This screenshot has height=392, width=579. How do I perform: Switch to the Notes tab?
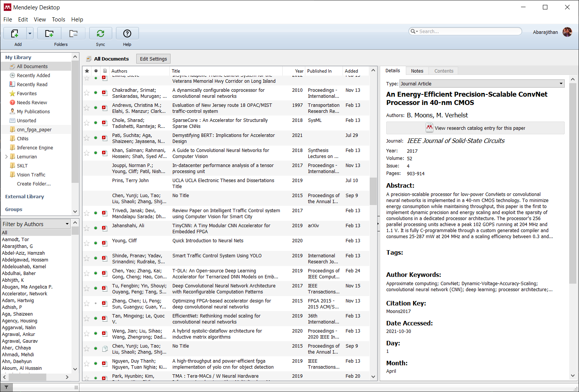pos(417,71)
